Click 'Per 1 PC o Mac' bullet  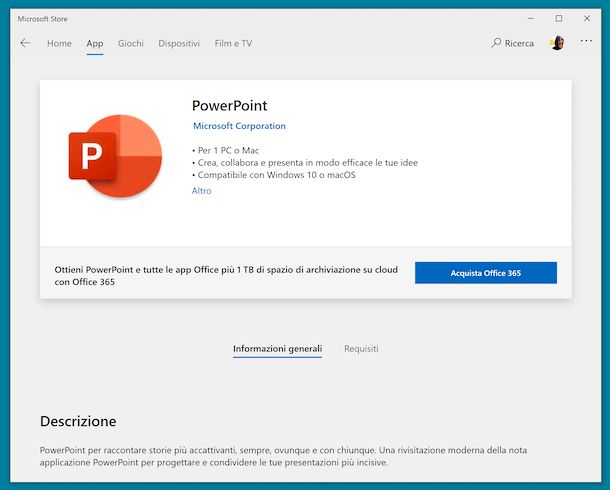[226, 150]
